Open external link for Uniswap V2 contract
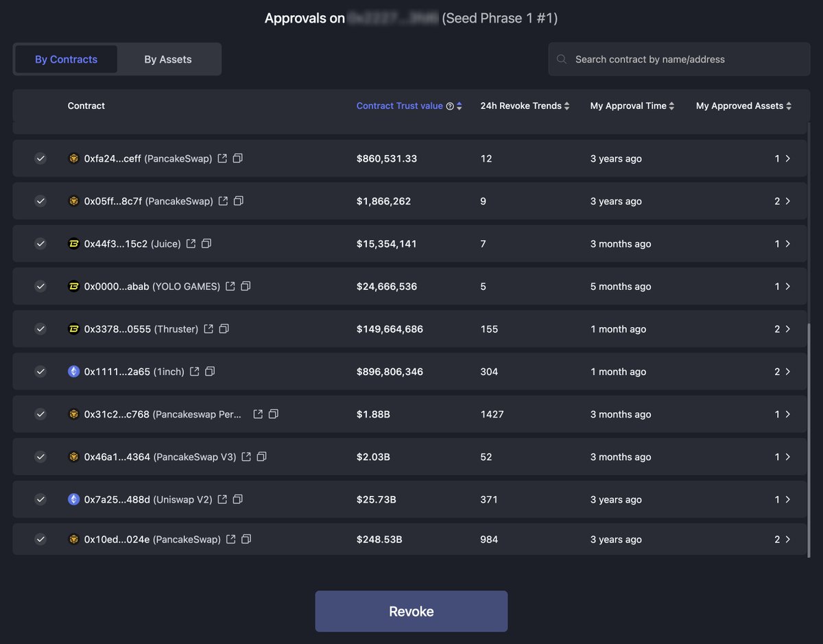This screenshot has height=644, width=823. (222, 499)
